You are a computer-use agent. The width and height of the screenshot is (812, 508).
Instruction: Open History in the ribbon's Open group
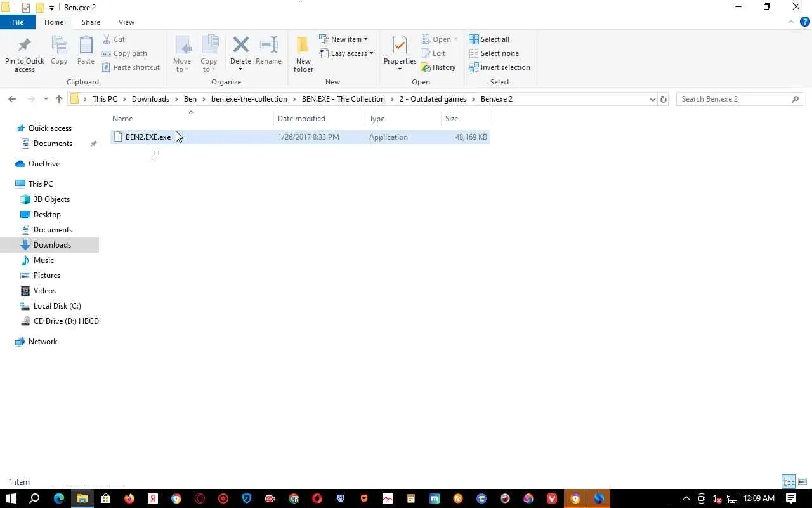pyautogui.click(x=438, y=67)
